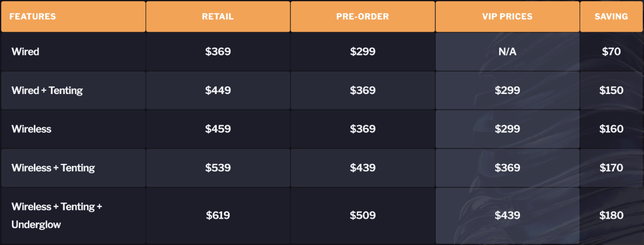This screenshot has height=245, width=644.
Task: Select the $70 saving cell
Action: (611, 52)
